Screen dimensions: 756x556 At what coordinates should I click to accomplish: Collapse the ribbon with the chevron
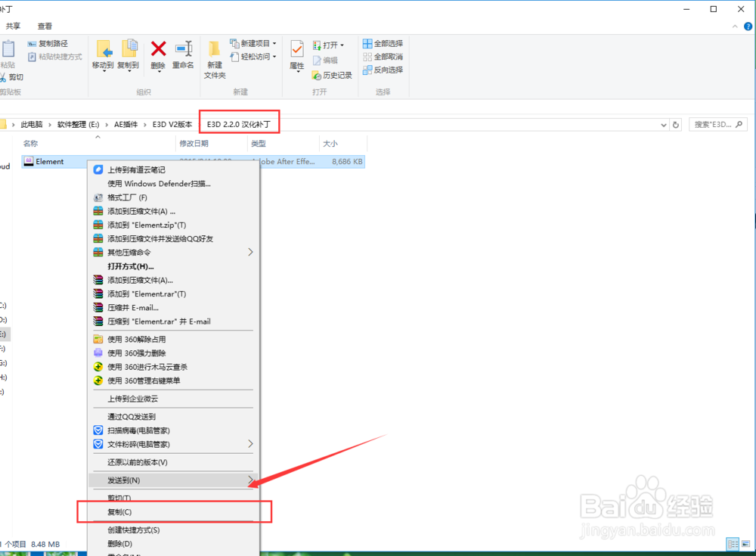735,26
